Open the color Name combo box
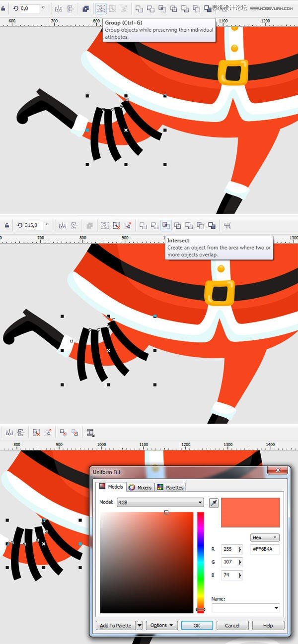 tap(245, 608)
